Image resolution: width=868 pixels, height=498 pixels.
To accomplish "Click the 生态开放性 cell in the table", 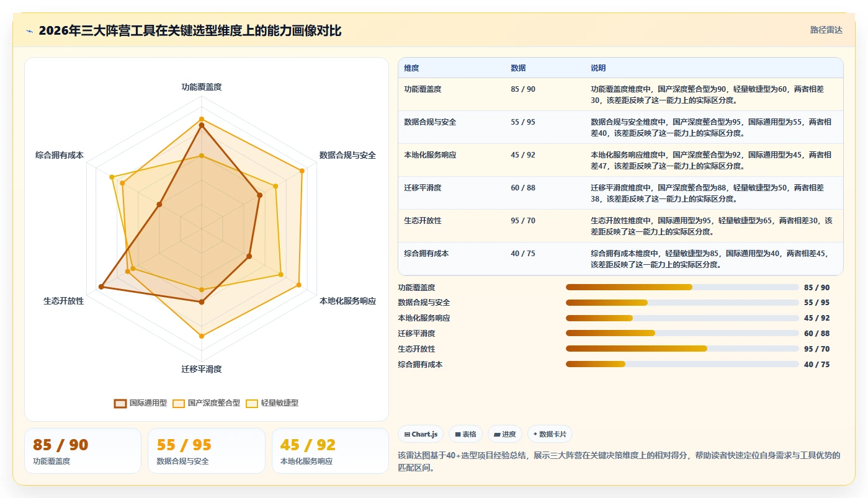I will click(423, 221).
